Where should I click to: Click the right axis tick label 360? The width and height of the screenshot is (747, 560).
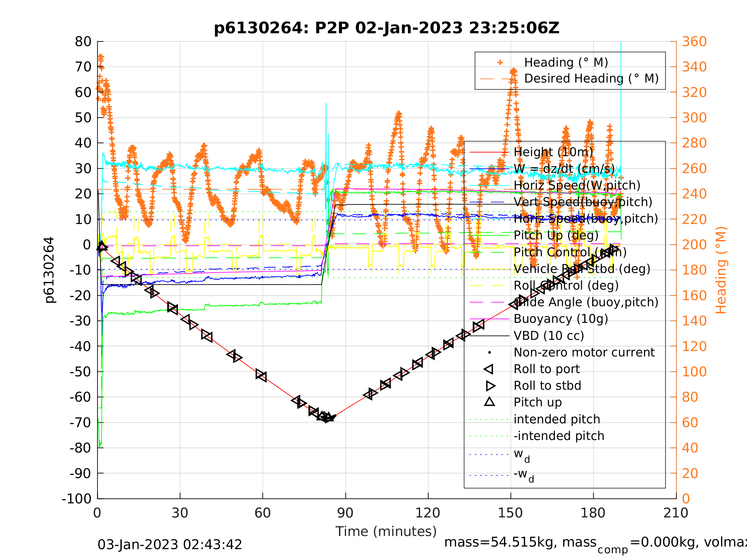click(694, 42)
